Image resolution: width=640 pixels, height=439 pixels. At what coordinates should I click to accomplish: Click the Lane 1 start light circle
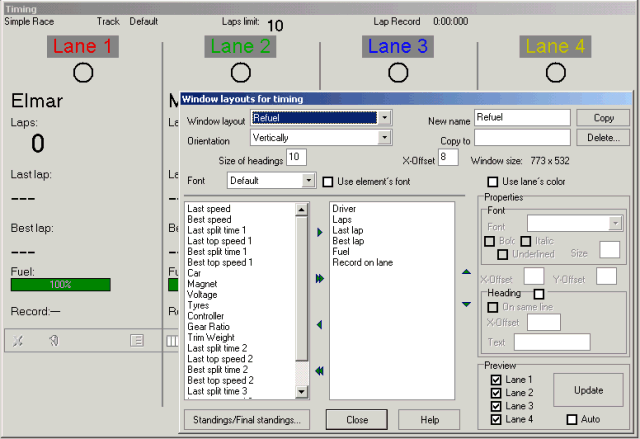[83, 73]
